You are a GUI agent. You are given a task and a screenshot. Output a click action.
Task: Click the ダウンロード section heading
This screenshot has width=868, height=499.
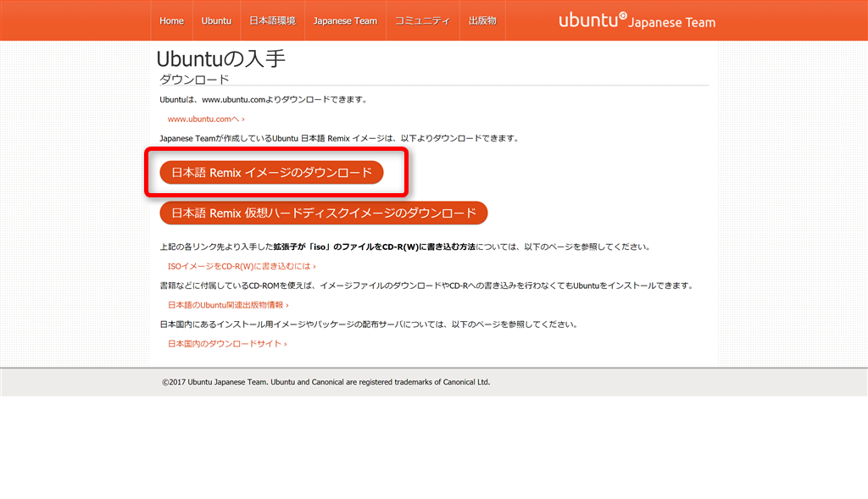tap(194, 80)
